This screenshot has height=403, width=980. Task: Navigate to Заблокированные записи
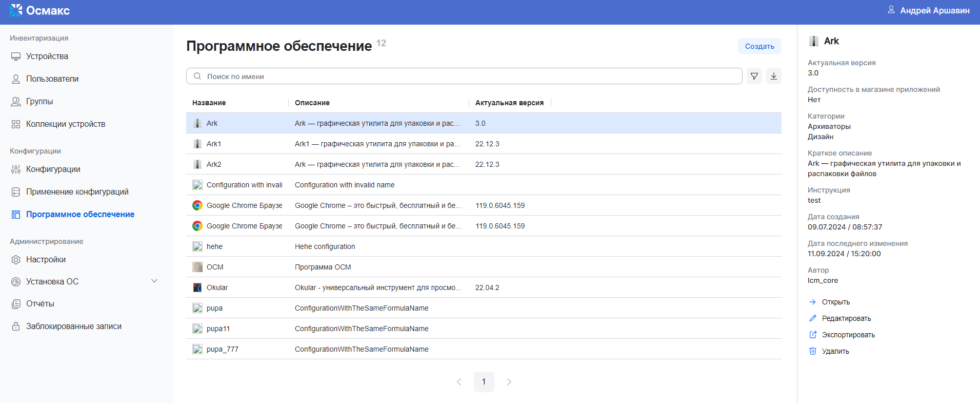(x=74, y=327)
